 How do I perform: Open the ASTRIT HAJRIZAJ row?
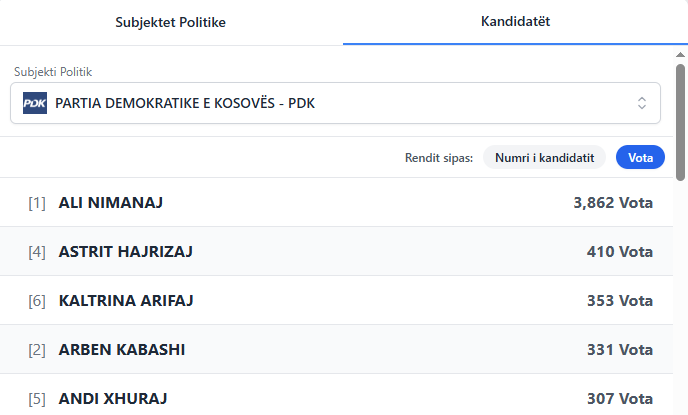126,252
